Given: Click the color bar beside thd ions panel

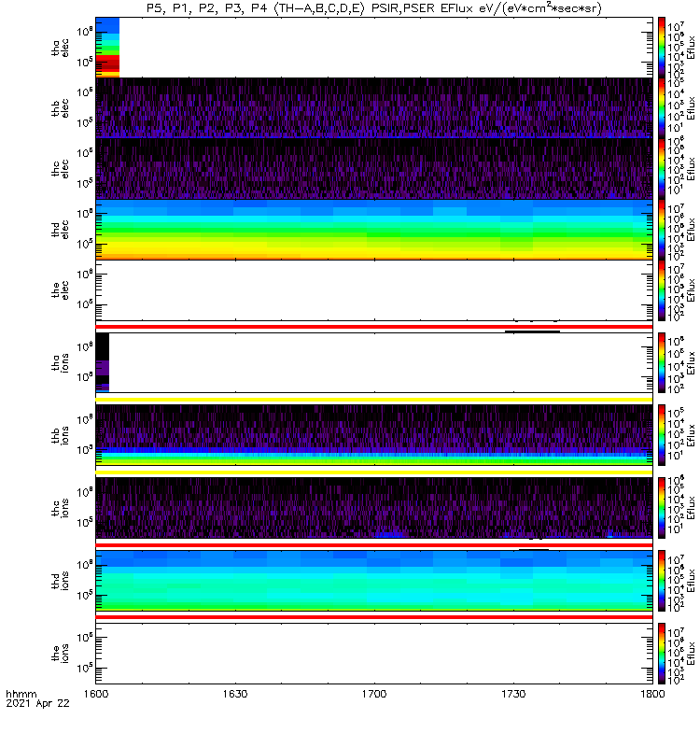Looking at the screenshot, I should (x=662, y=581).
